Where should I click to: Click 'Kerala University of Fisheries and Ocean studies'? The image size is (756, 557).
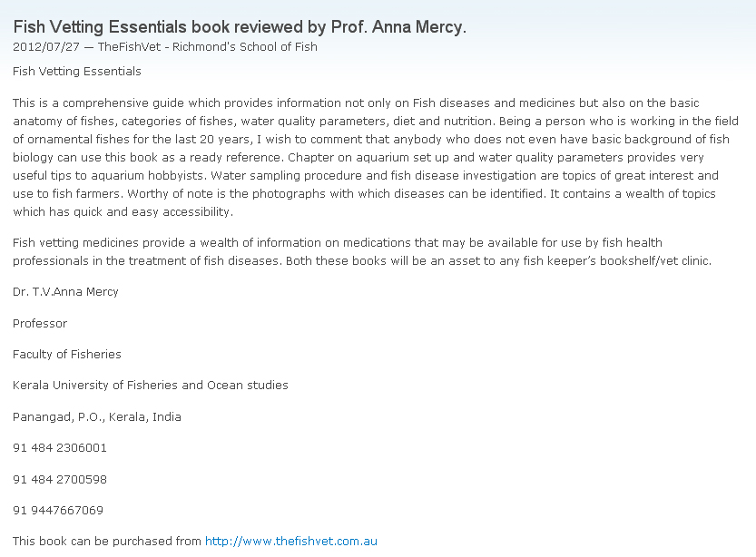pos(151,386)
